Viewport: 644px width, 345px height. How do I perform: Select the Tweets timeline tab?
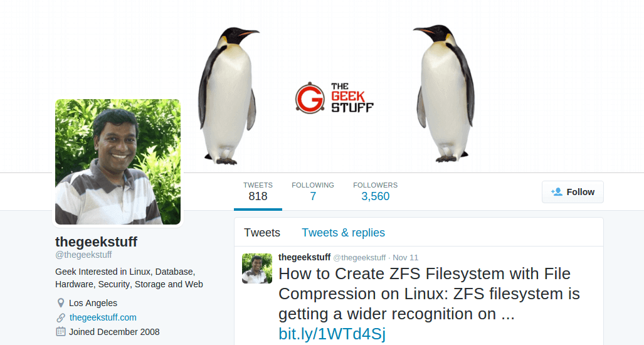pos(262,233)
